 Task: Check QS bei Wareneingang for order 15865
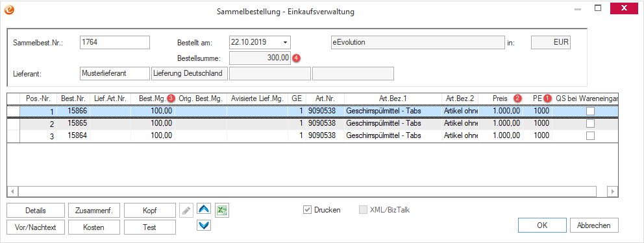pyautogui.click(x=590, y=123)
